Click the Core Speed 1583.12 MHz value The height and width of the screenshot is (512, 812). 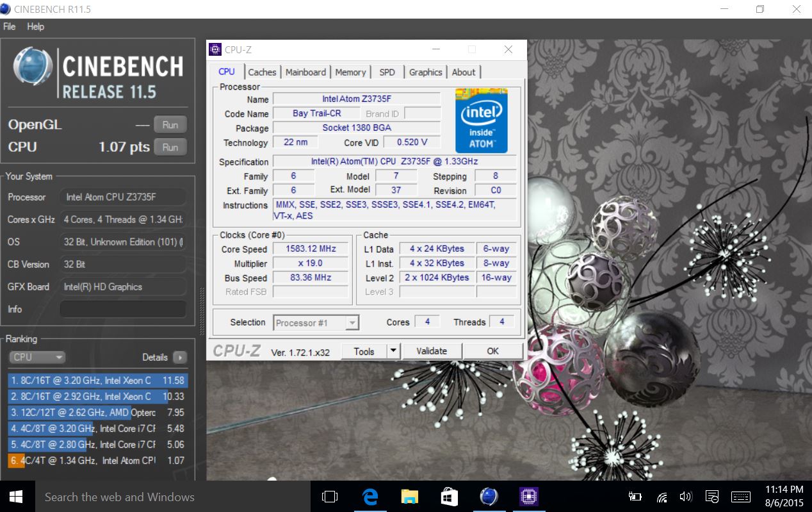point(311,249)
